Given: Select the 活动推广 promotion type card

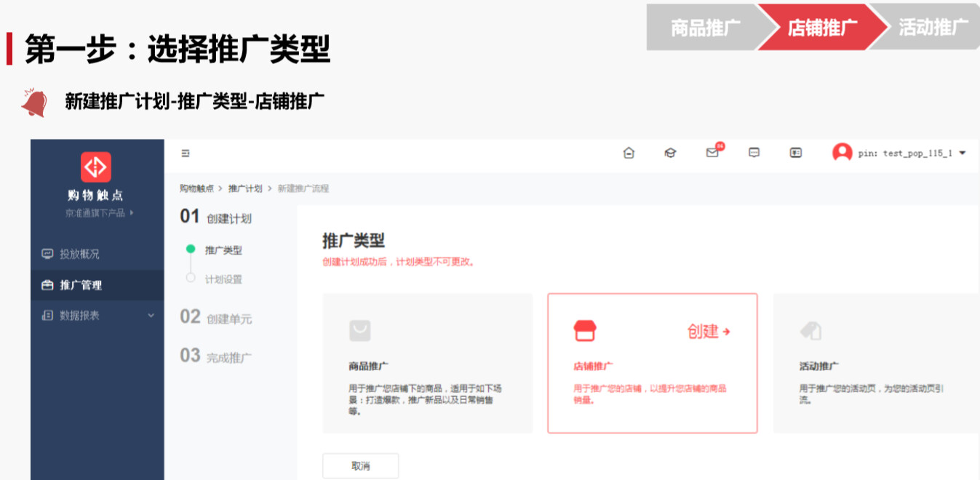Looking at the screenshot, I should pyautogui.click(x=875, y=363).
